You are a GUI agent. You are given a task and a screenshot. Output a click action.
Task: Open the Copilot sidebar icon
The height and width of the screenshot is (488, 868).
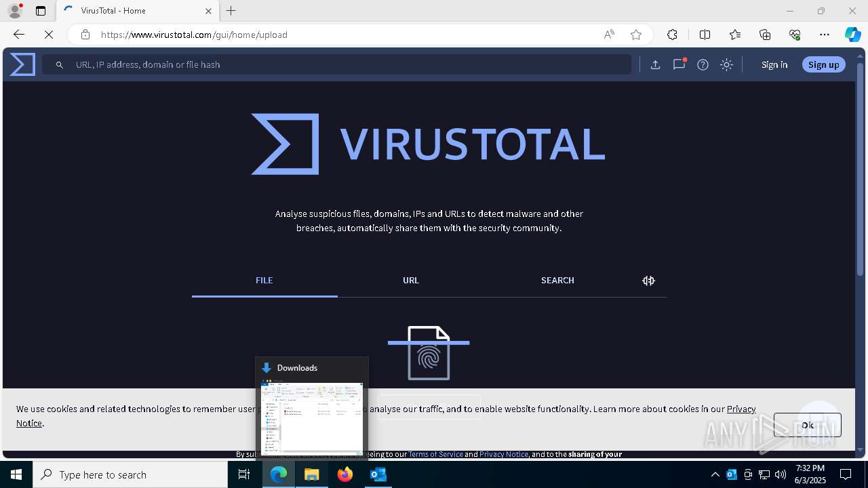(x=853, y=35)
